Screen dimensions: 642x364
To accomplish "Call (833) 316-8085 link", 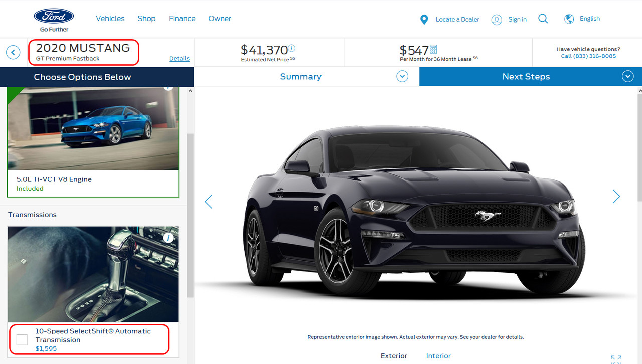I will (x=588, y=56).
